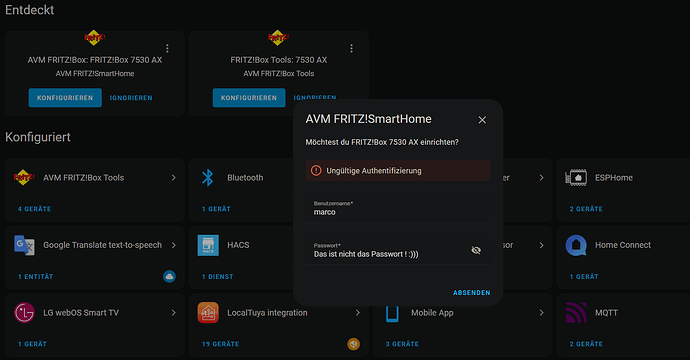Image resolution: width=690 pixels, height=360 pixels.
Task: Open three-dot menu on FRITZ!Box Tools card
Action: 351,48
